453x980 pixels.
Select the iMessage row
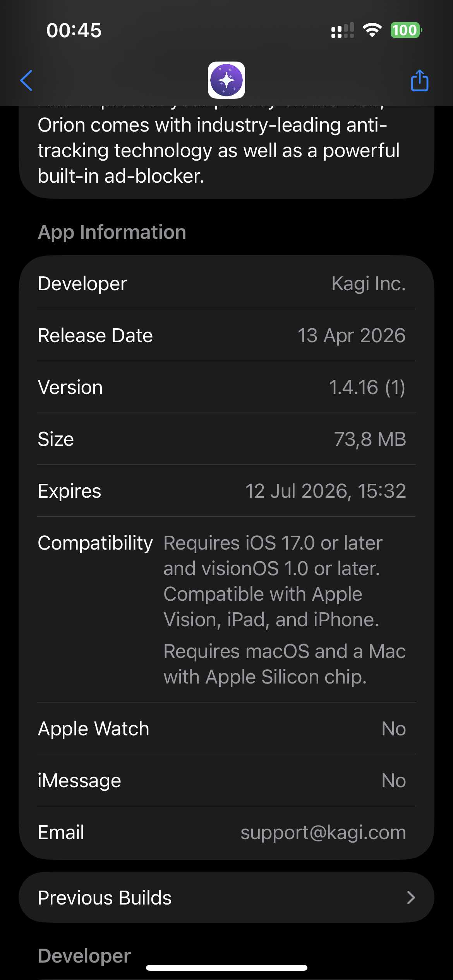[x=226, y=780]
